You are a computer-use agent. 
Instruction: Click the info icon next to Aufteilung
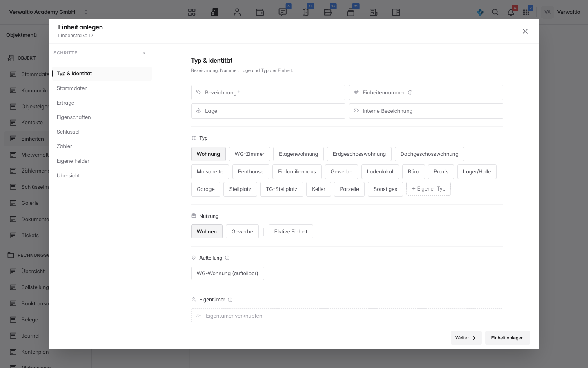(227, 258)
